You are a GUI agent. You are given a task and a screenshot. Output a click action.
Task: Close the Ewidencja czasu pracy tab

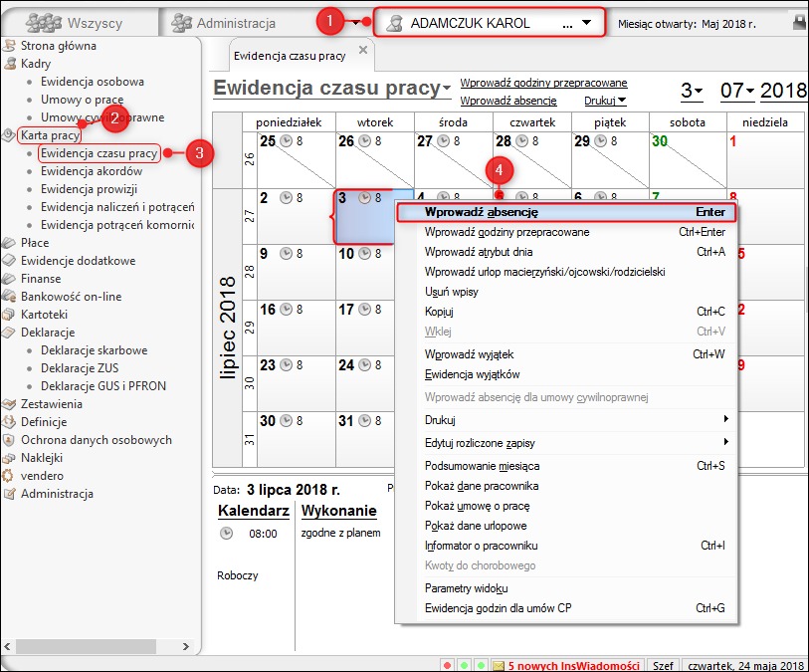363,50
